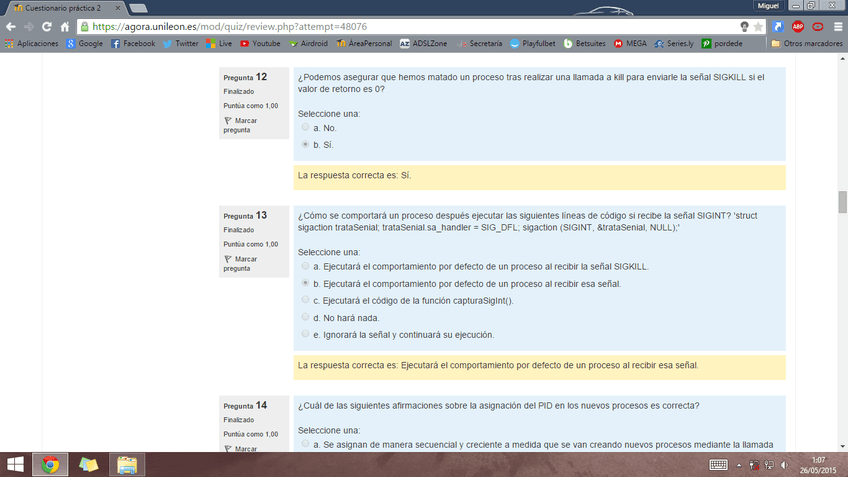Click the green padlock in address bar
848x477 pixels.
coord(84,26)
